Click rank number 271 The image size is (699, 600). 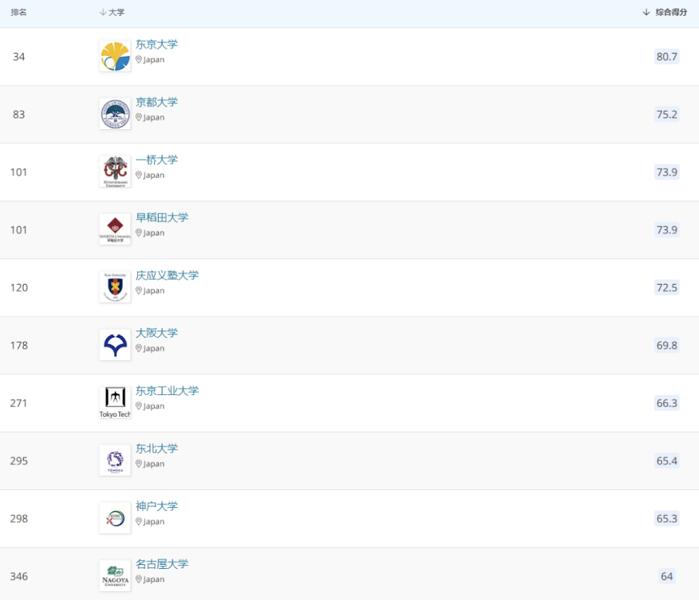pyautogui.click(x=19, y=403)
